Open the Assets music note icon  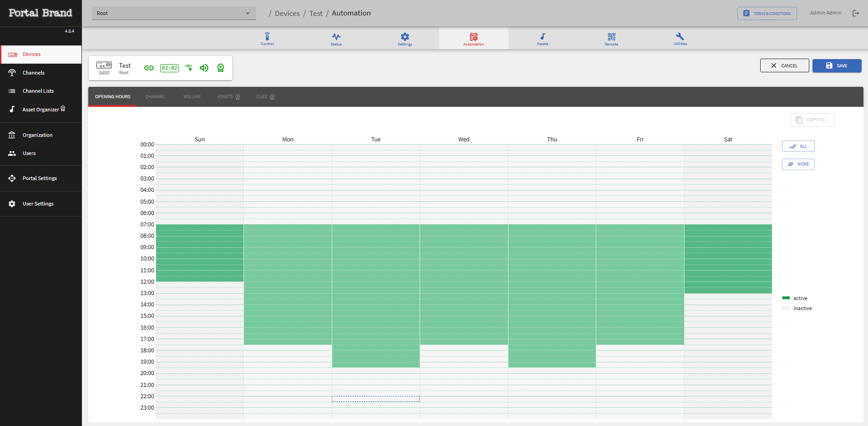543,39
